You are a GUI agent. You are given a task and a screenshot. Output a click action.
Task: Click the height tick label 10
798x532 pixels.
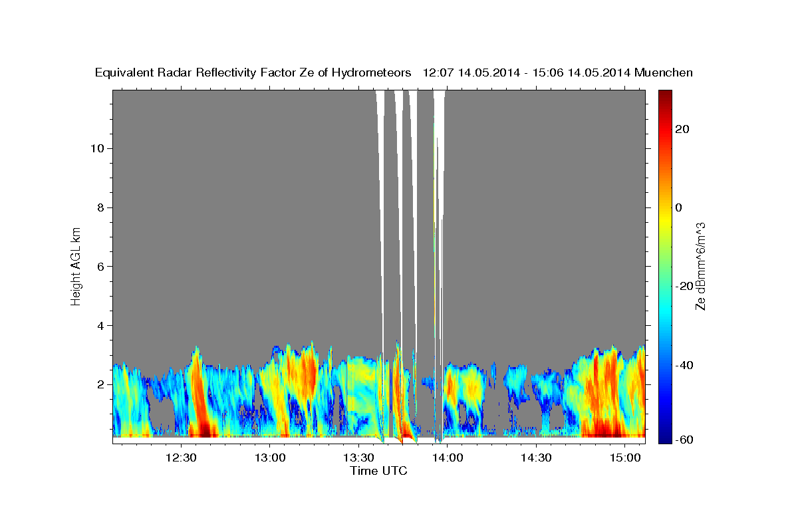pos(96,148)
